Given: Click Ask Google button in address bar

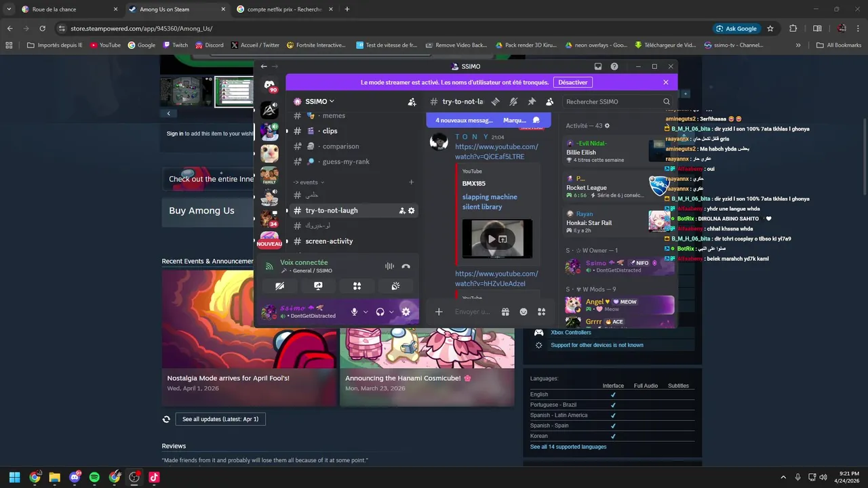Looking at the screenshot, I should [x=736, y=28].
